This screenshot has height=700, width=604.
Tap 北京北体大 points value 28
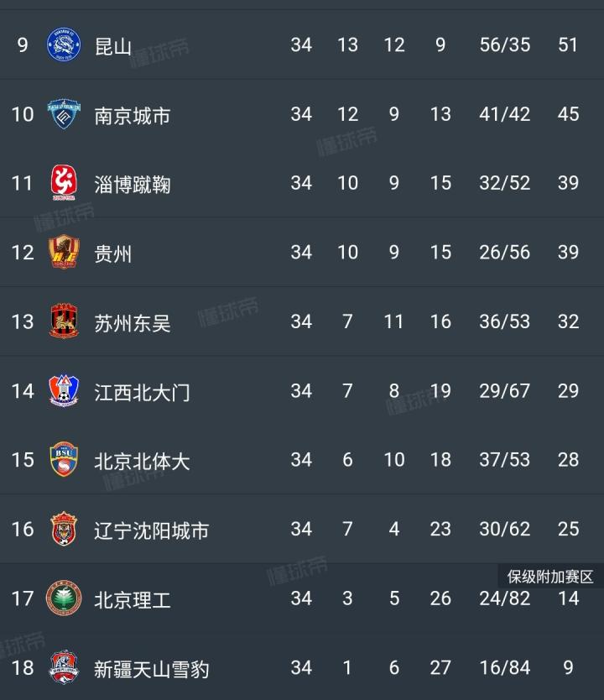(568, 460)
